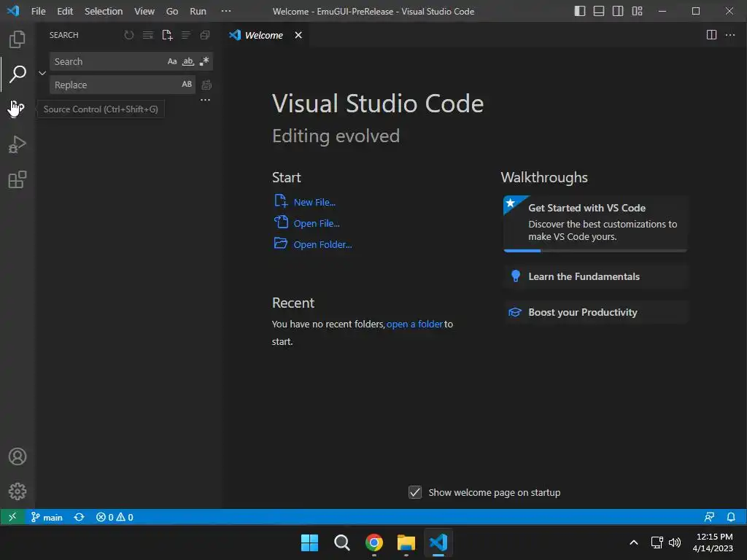747x560 pixels.
Task: Open the File menu
Action: coord(38,11)
